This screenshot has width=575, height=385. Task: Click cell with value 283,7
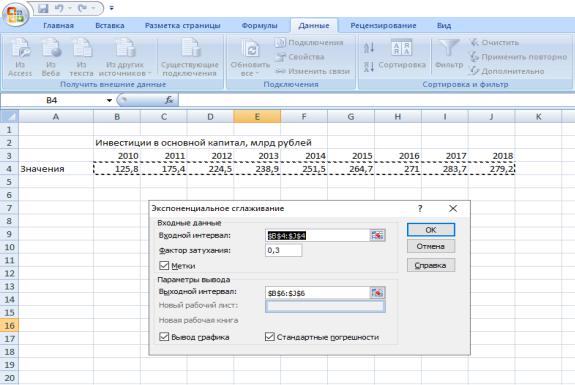point(445,169)
